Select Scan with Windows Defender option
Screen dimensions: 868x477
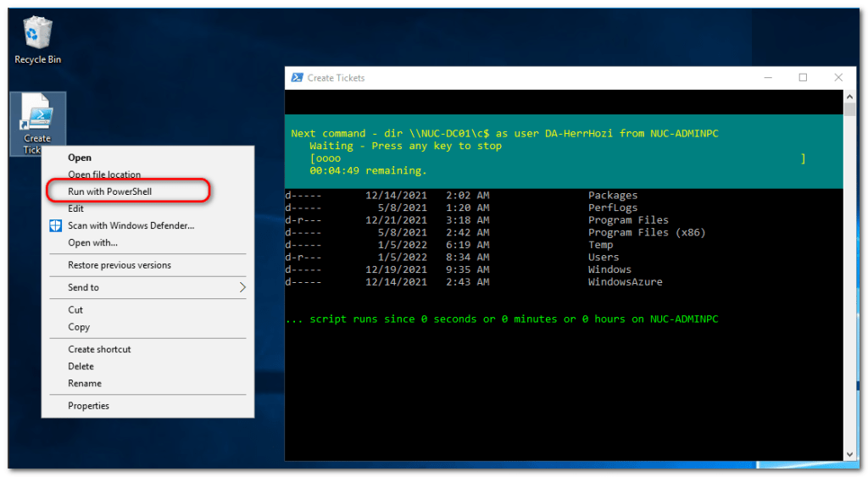point(131,226)
